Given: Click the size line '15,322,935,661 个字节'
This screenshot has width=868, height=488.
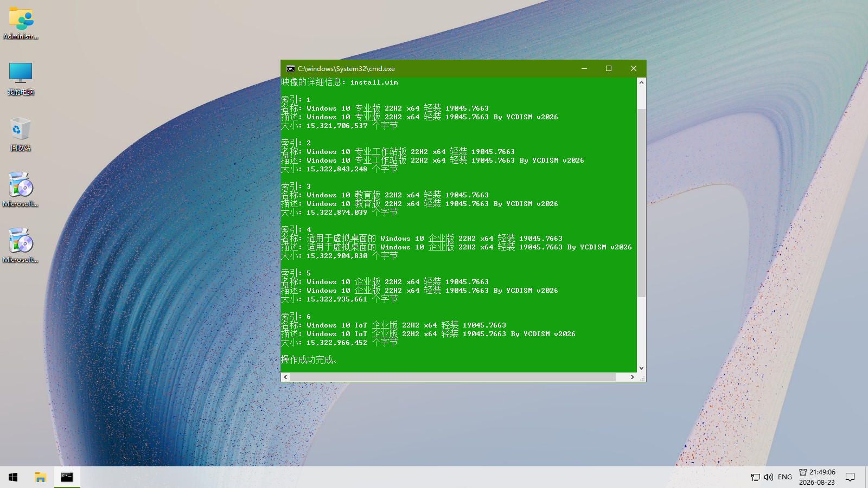Looking at the screenshot, I should [340, 299].
